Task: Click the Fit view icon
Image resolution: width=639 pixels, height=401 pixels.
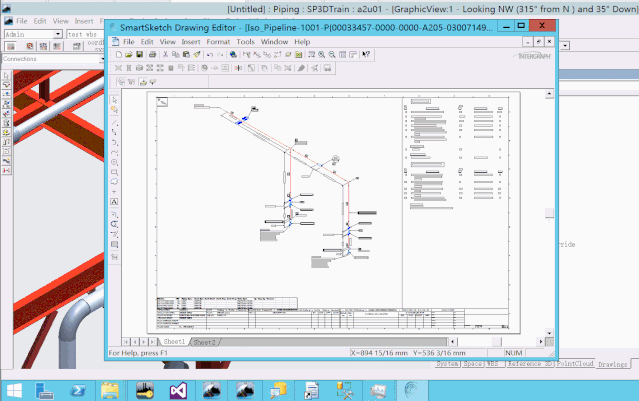Action: [x=343, y=55]
